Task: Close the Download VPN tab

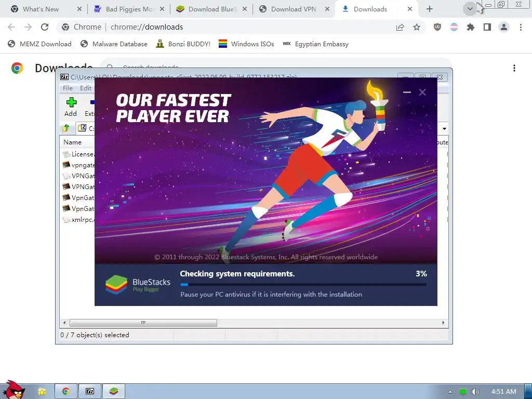Action: (x=327, y=9)
